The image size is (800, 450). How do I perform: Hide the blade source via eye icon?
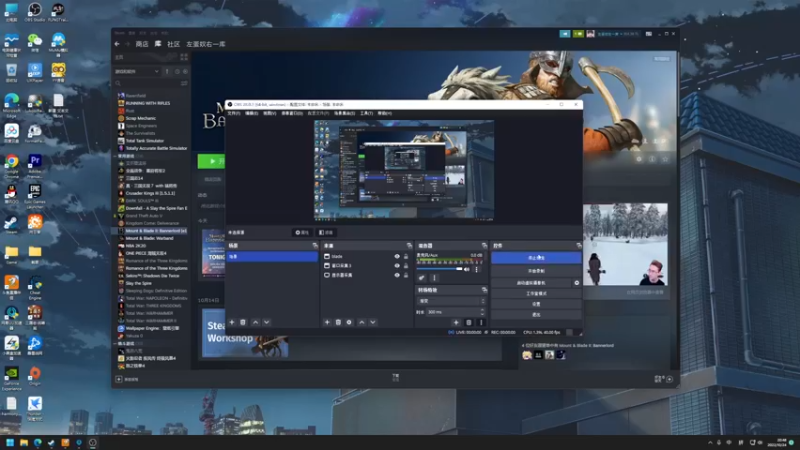click(397, 257)
